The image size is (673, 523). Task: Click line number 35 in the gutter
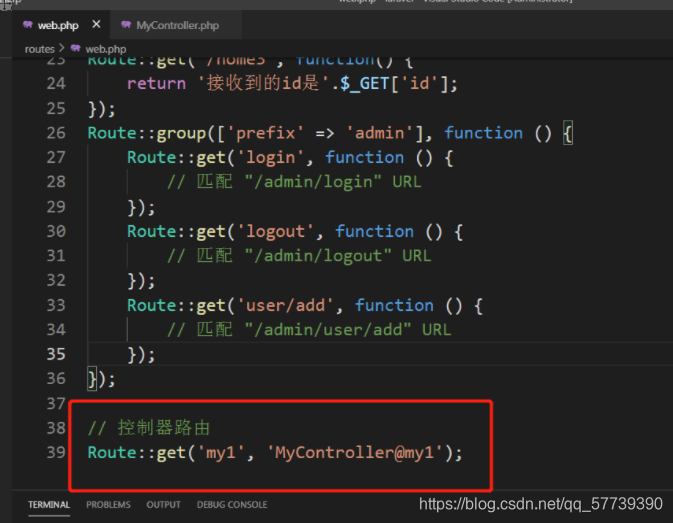coord(56,354)
